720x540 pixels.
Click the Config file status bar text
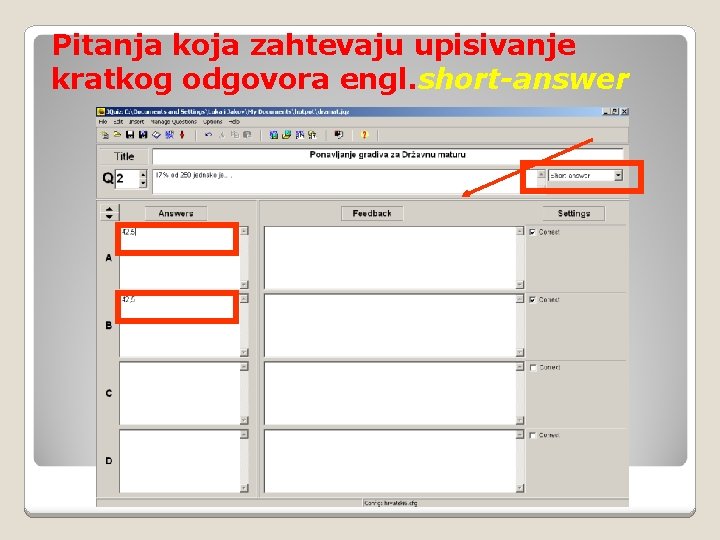[x=391, y=503]
